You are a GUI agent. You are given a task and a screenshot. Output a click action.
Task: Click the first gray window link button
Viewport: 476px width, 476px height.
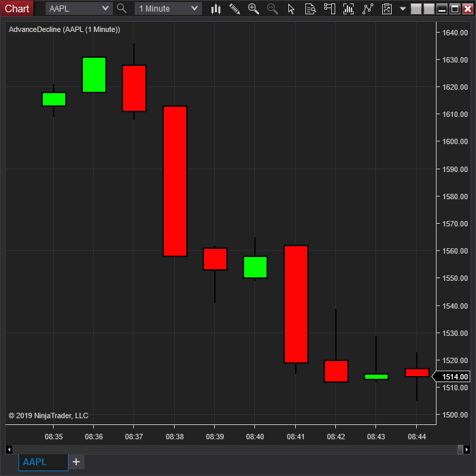(416, 9)
